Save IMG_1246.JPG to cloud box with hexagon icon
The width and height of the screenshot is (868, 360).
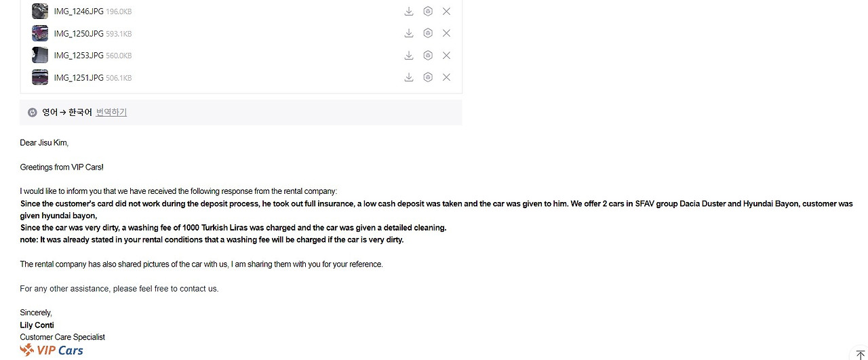coord(428,11)
